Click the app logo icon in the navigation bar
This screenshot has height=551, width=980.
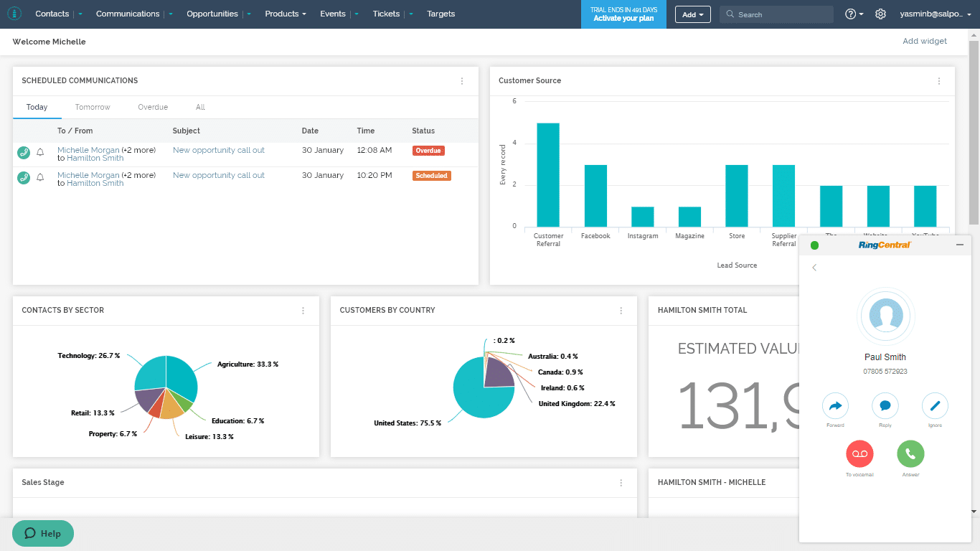[x=14, y=14]
